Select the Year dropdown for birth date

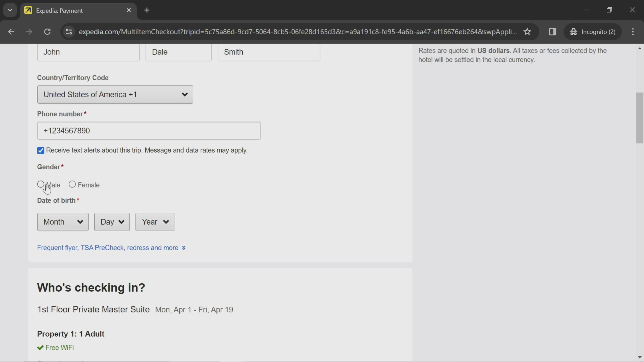(x=154, y=221)
